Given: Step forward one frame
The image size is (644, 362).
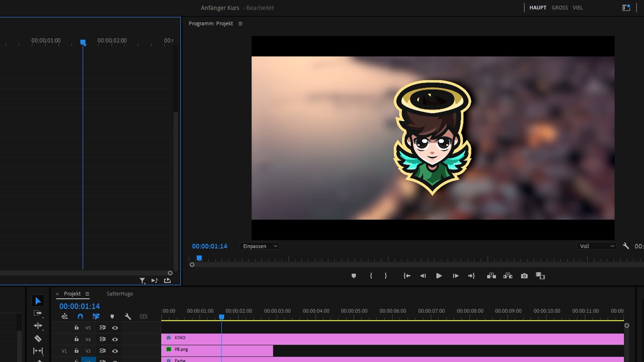Looking at the screenshot, I should 455,276.
